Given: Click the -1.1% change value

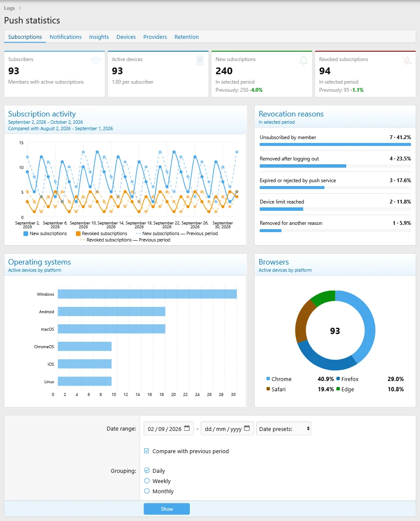Looking at the screenshot, I should pos(357,90).
